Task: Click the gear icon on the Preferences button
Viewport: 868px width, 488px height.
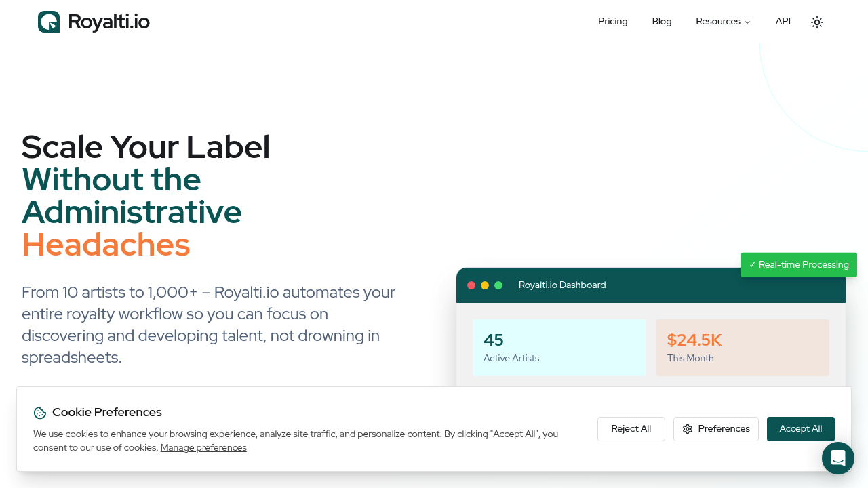Action: 688,429
